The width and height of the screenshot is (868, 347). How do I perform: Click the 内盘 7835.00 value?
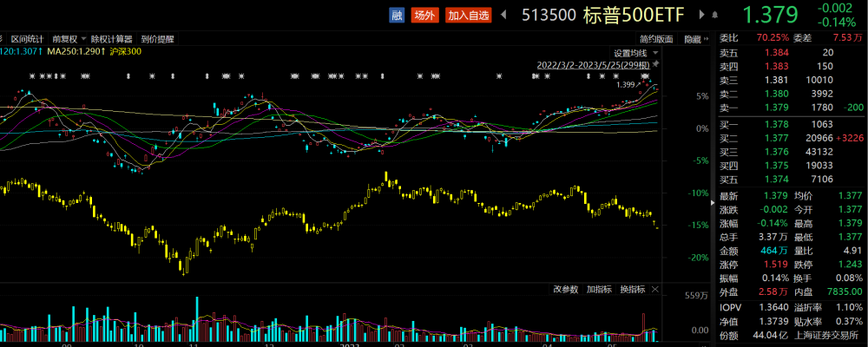pos(845,291)
